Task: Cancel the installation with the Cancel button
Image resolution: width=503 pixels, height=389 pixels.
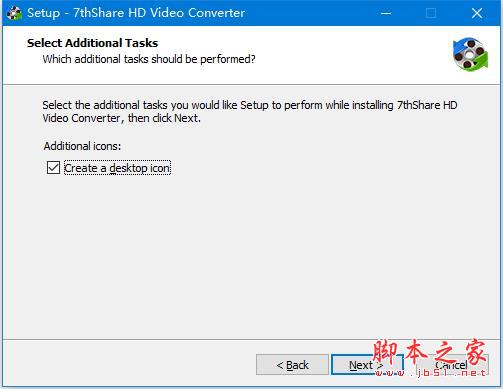Action: click(452, 365)
